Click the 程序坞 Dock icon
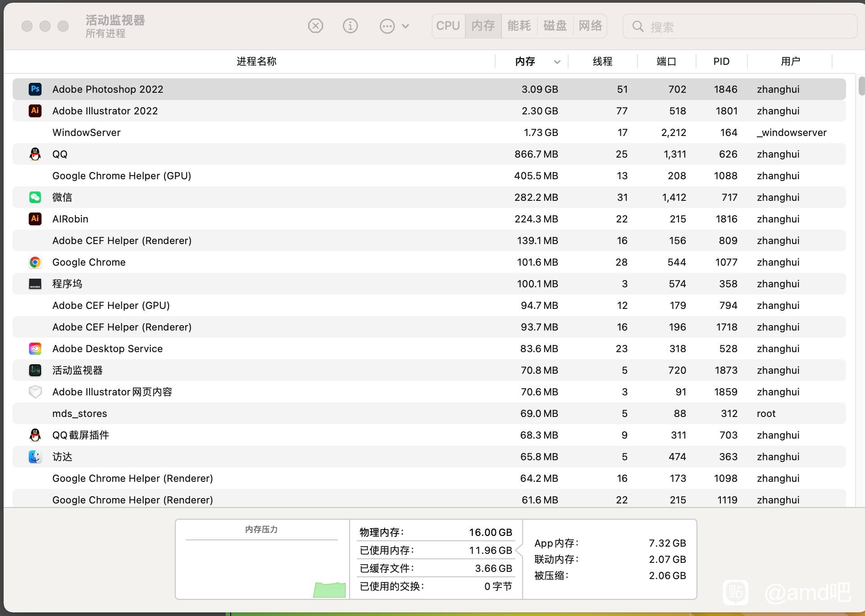 pos(35,284)
